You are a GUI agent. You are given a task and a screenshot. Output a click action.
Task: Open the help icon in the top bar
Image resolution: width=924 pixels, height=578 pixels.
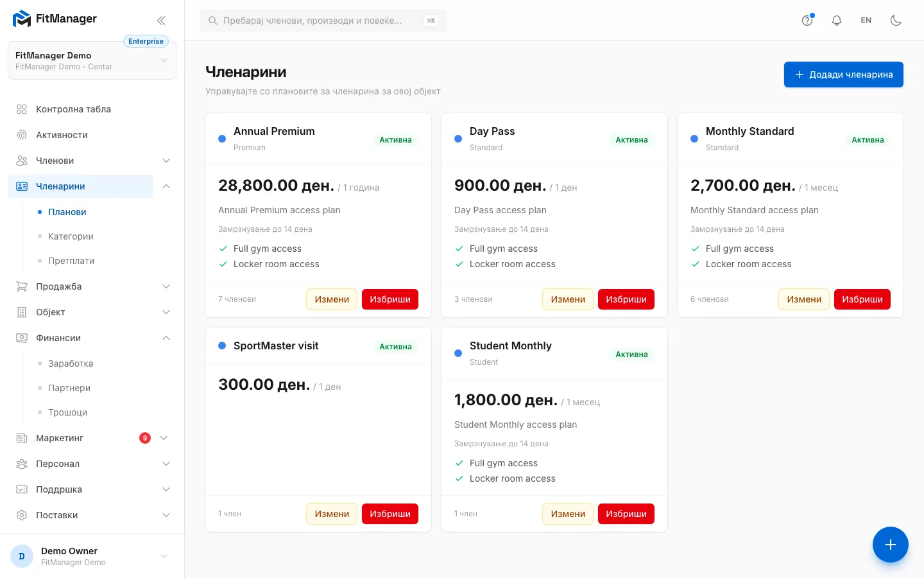point(807,21)
